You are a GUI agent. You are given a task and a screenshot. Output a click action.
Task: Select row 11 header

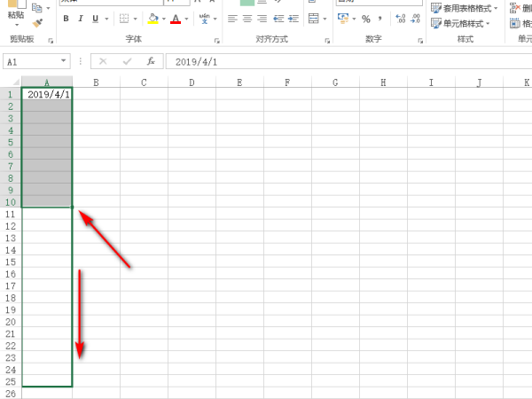(11, 214)
